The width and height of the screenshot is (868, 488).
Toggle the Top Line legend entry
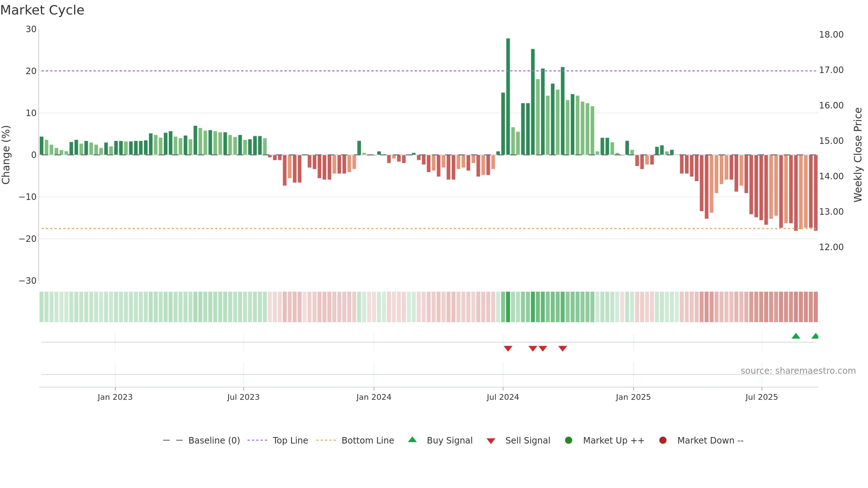(278, 440)
